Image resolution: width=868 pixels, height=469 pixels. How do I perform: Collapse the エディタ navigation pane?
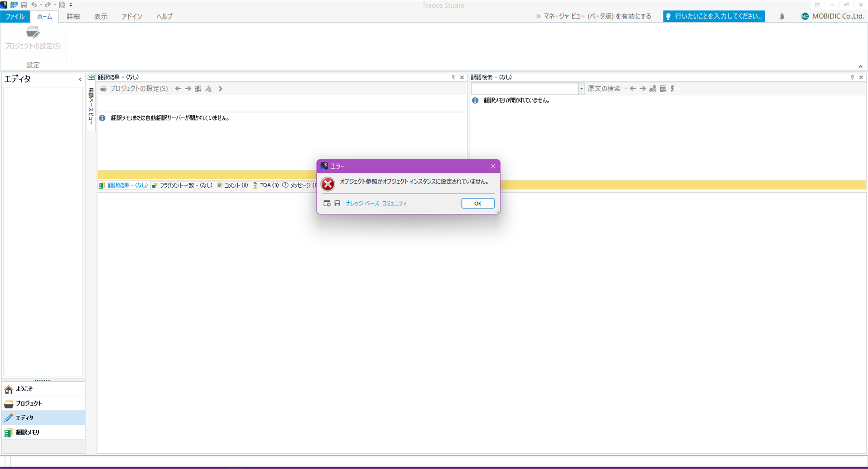pyautogui.click(x=80, y=79)
